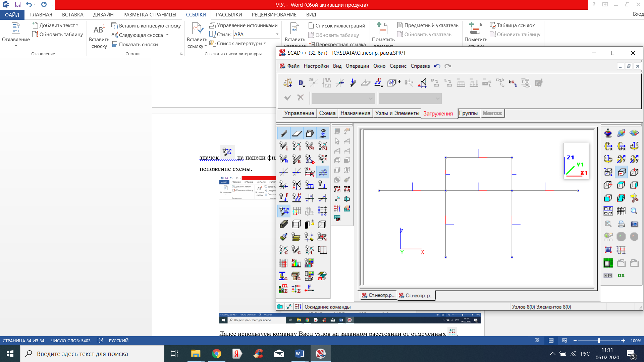Click Управление источниками button
The height and width of the screenshot is (362, 644).
[x=244, y=25]
